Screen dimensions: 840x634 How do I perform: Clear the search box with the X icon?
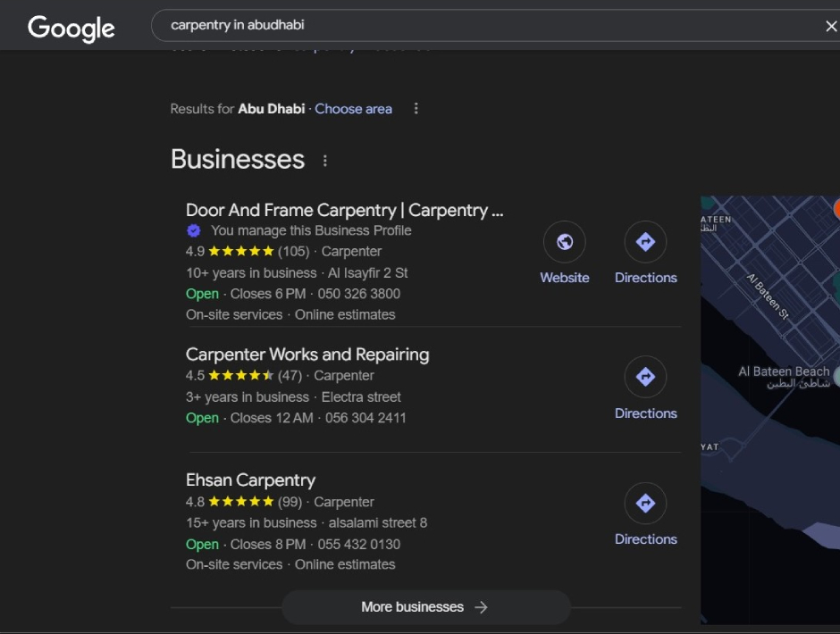[x=830, y=26]
